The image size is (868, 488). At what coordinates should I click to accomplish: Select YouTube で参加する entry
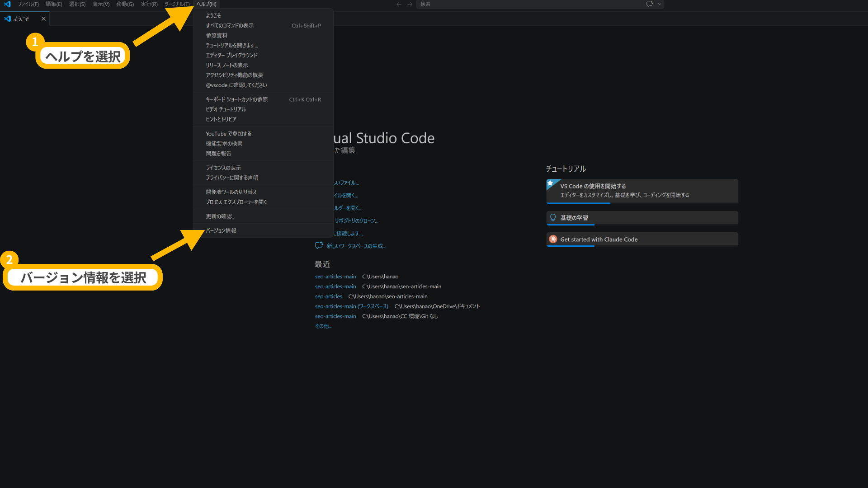click(x=263, y=134)
